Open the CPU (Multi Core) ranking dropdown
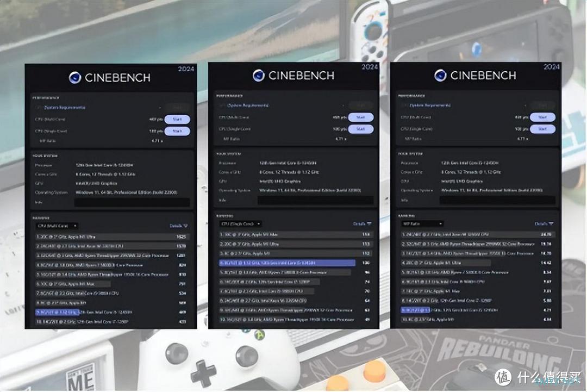This screenshot has height=392, width=587. (57, 226)
